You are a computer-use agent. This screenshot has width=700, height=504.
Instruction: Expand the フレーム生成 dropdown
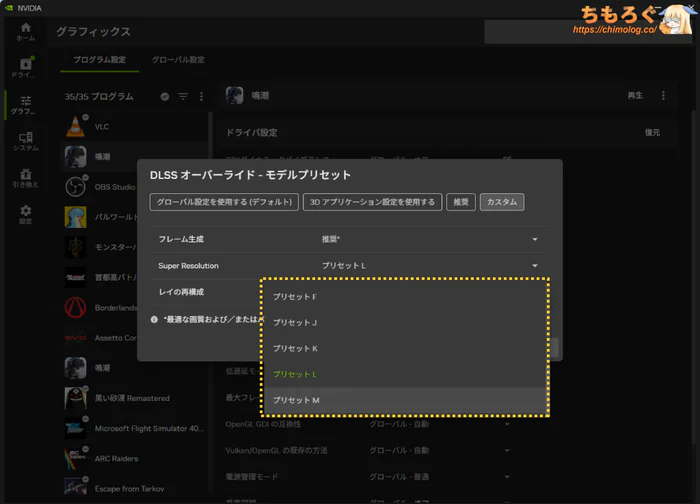pos(535,240)
